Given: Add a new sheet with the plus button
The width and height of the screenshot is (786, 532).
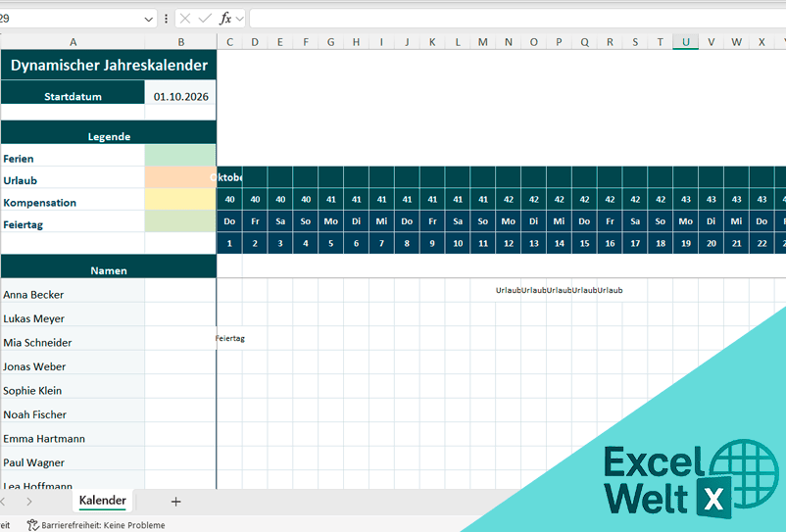Looking at the screenshot, I should (x=175, y=502).
